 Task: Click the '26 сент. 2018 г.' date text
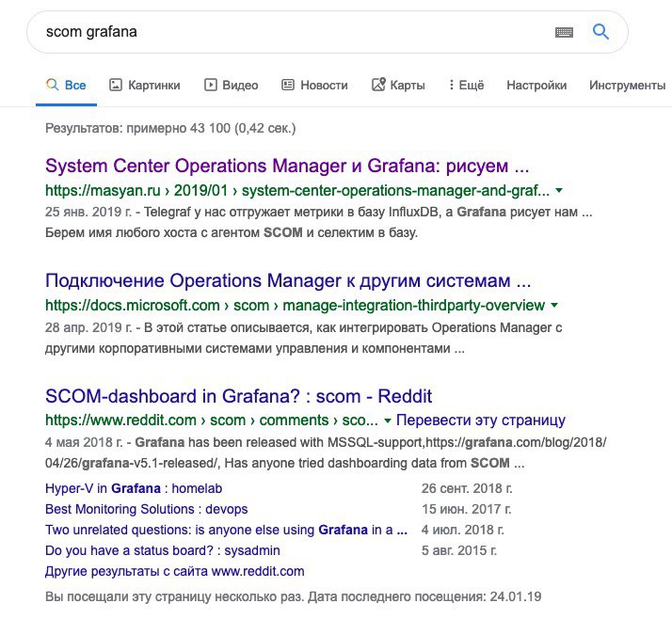467,488
